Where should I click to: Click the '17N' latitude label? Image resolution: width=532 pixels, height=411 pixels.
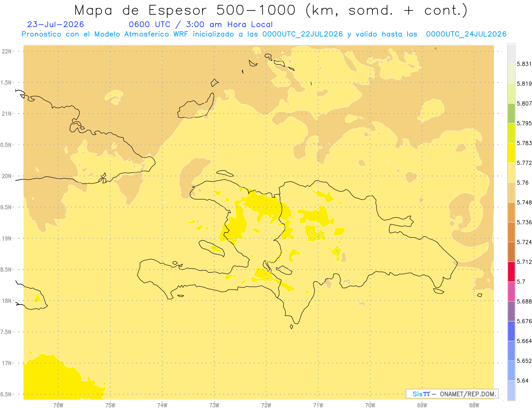click(8, 364)
